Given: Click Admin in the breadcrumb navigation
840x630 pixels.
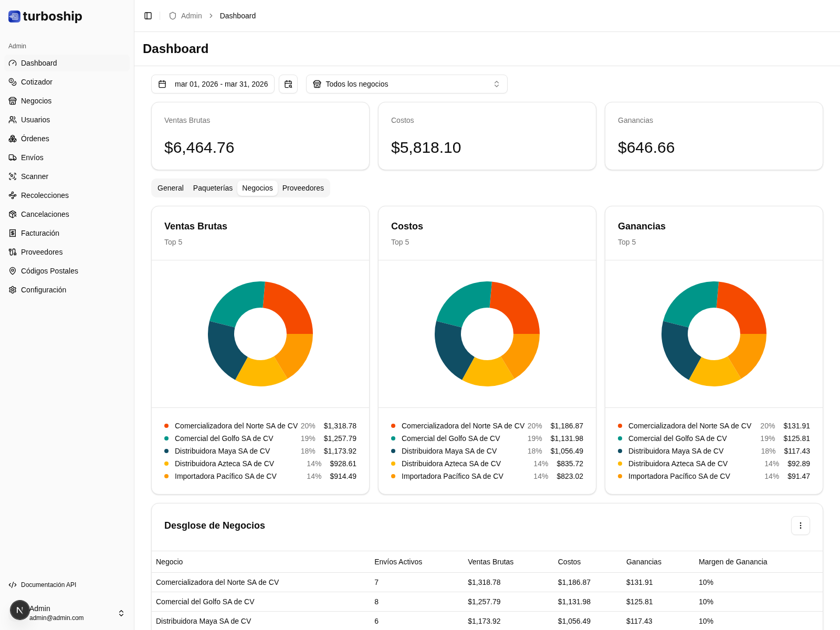Looking at the screenshot, I should (x=192, y=16).
